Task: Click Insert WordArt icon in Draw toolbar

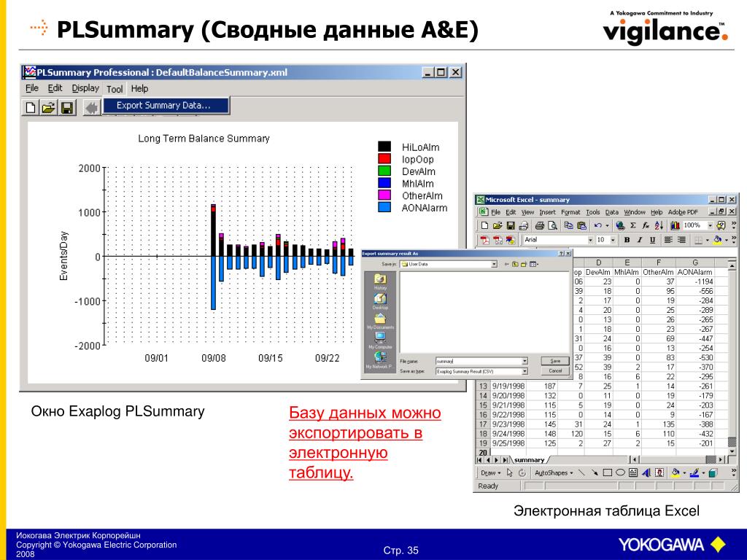Action: 646,472
